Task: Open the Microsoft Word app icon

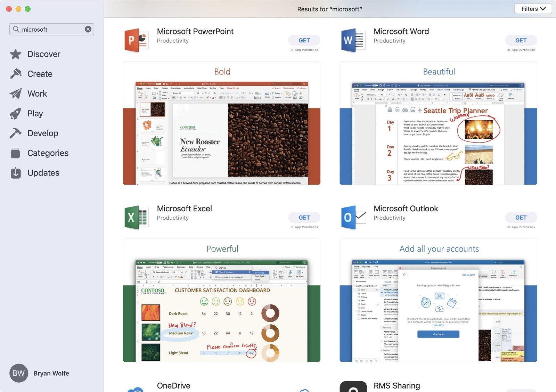Action: coord(353,40)
